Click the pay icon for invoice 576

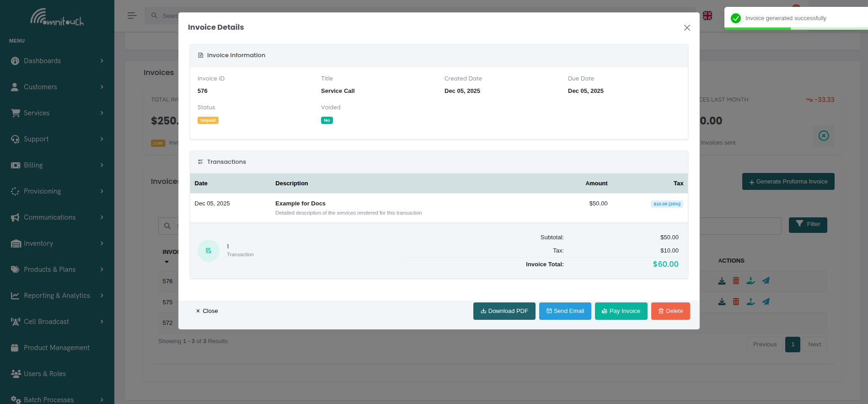pyautogui.click(x=750, y=281)
